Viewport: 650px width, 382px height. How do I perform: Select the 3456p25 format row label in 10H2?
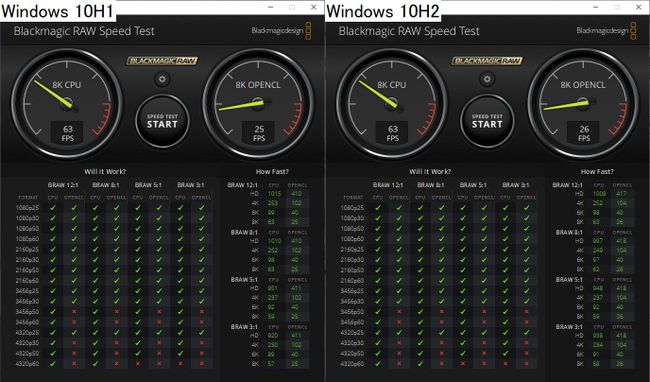(352, 291)
